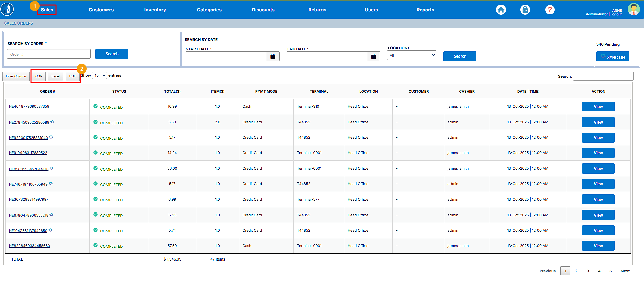Open help via question mark icon
The height and width of the screenshot is (284, 644).
coord(550,10)
